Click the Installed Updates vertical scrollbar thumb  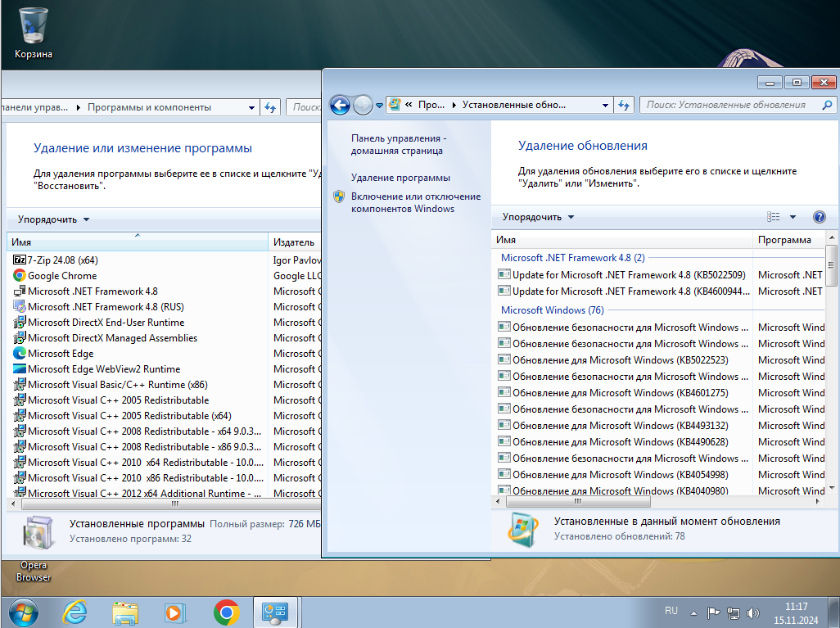click(832, 265)
